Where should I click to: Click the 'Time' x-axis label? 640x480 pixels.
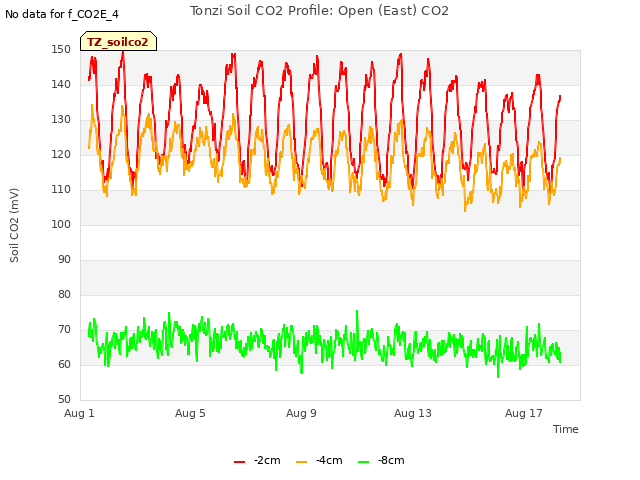(566, 429)
